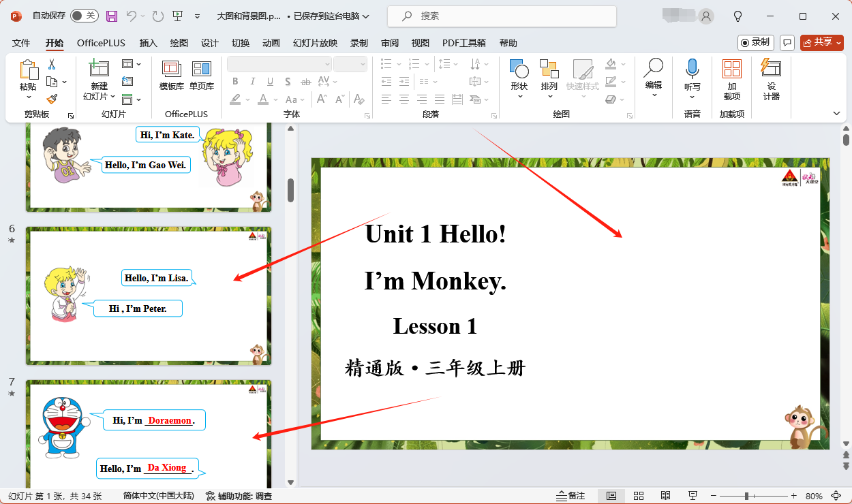Open the 视图 (View) tab

[x=420, y=42]
